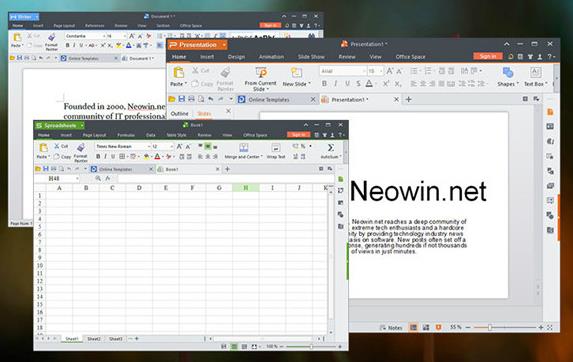Image resolution: width=573 pixels, height=362 pixels.
Task: Click the AutoSum sigma icon
Action: tap(330, 148)
